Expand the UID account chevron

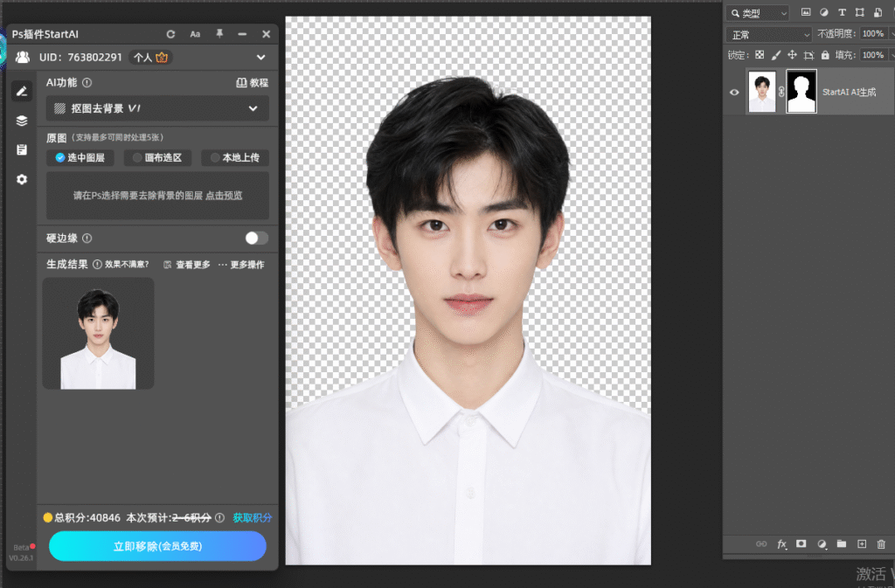click(260, 57)
